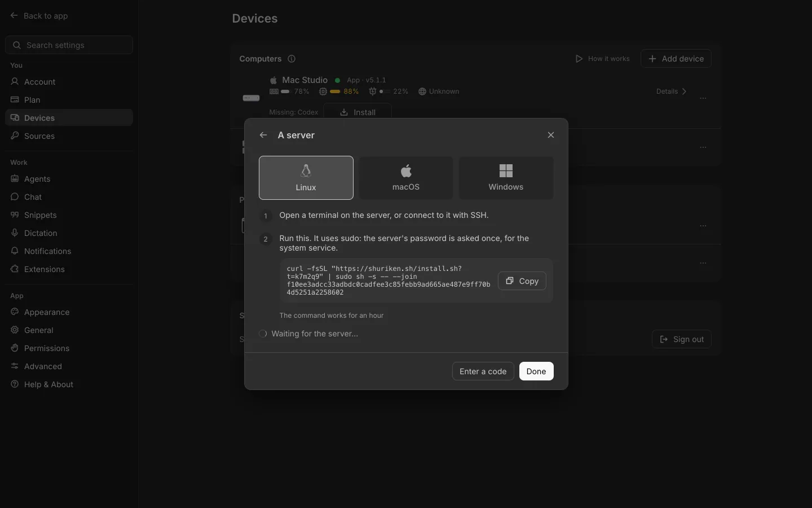Click the install command text
This screenshot has width=812, height=508.
pos(389,281)
